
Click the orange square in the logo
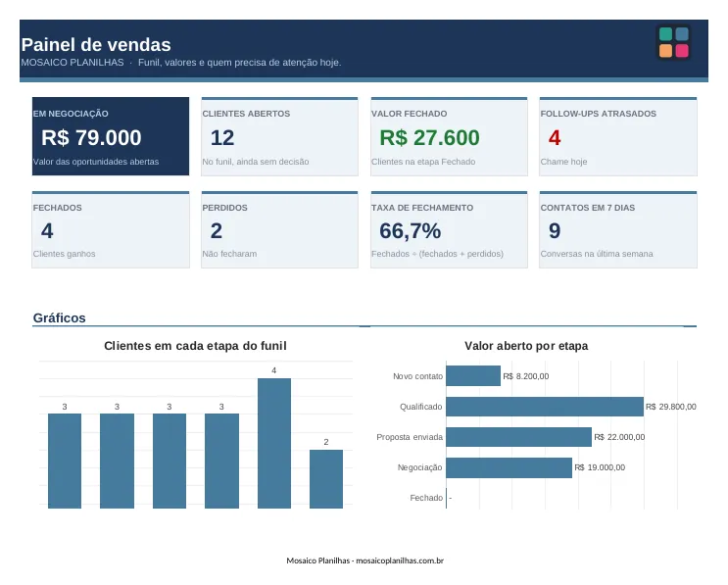(666, 51)
